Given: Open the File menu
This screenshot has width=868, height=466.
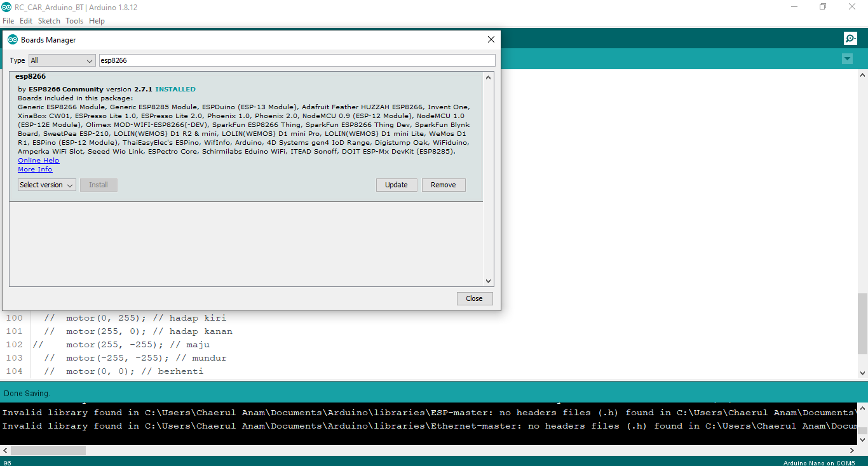Looking at the screenshot, I should [8, 21].
